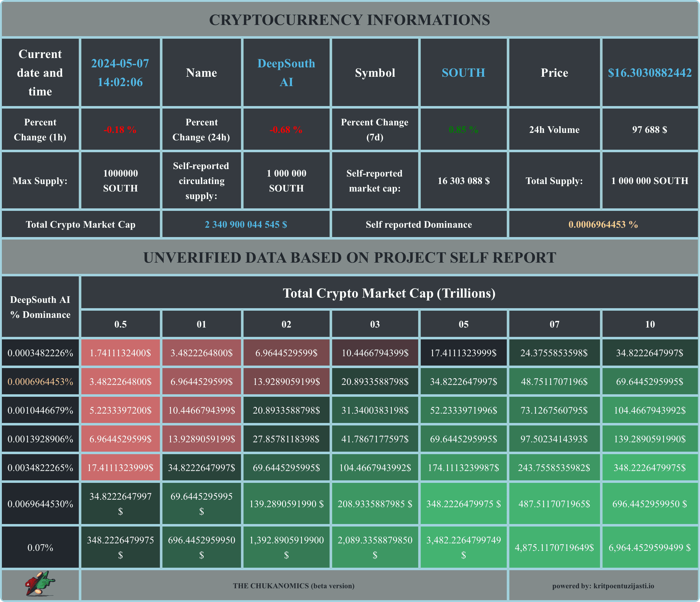Click the SOUTH symbol value
Screen dimensions: 700x602
pos(463,73)
